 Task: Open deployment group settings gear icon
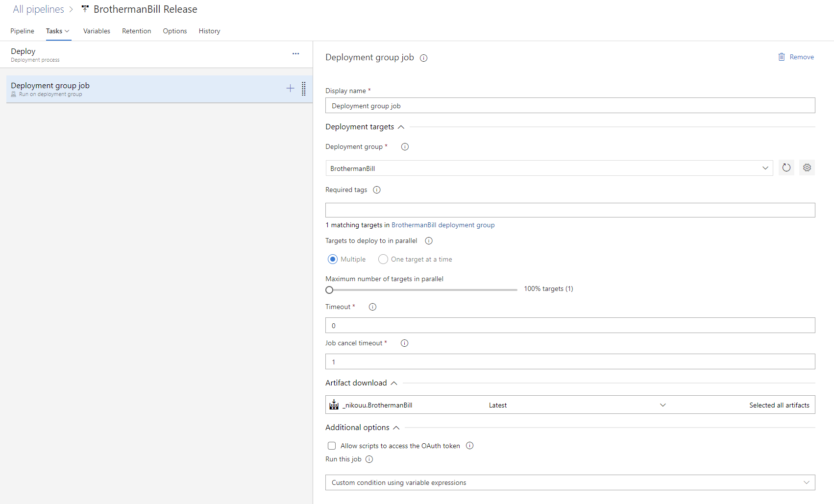[807, 168]
